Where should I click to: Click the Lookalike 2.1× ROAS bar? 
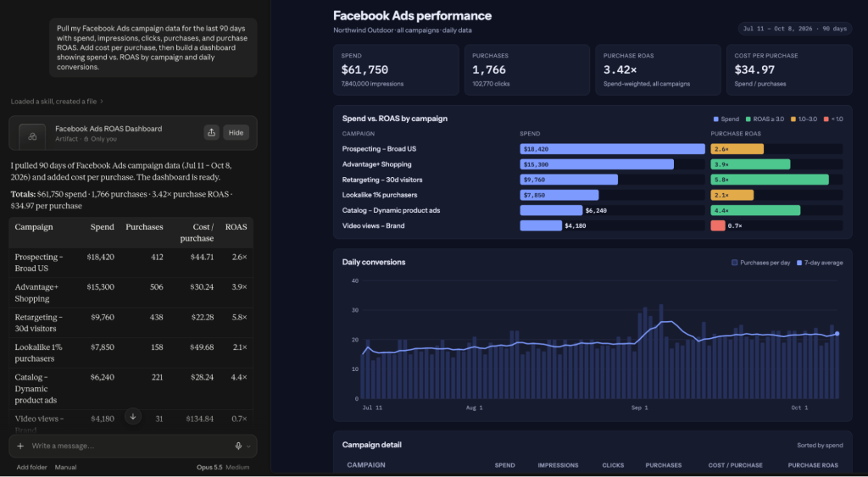732,195
